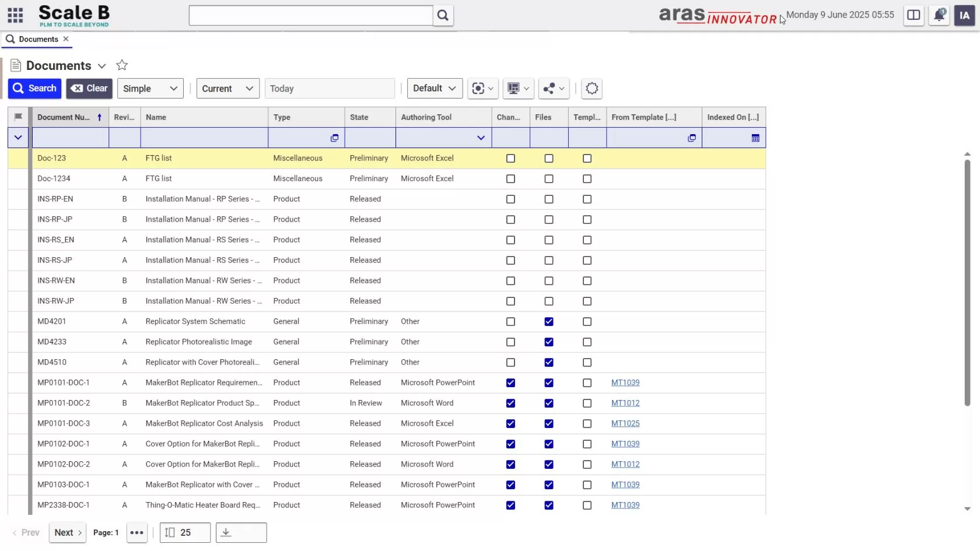Open the Authoring Tool filter dropdown
Image resolution: width=980 pixels, height=551 pixels.
[481, 138]
